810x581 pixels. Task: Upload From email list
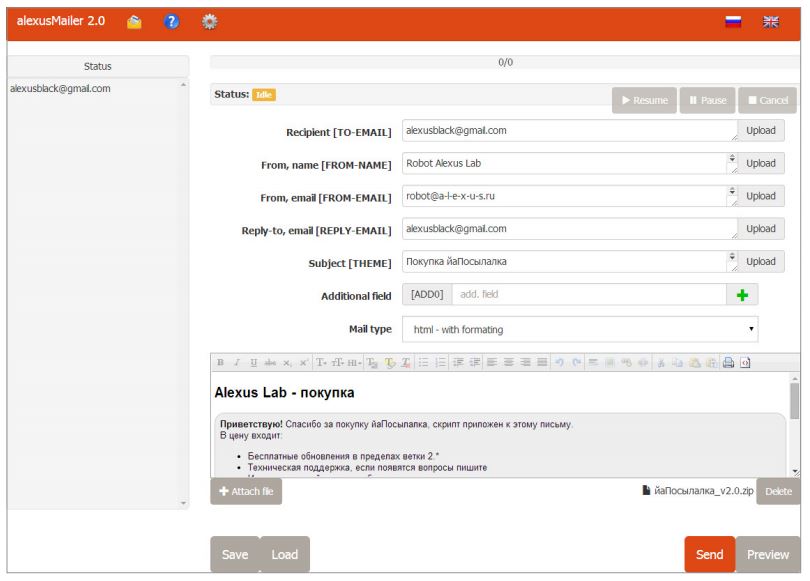(x=761, y=196)
